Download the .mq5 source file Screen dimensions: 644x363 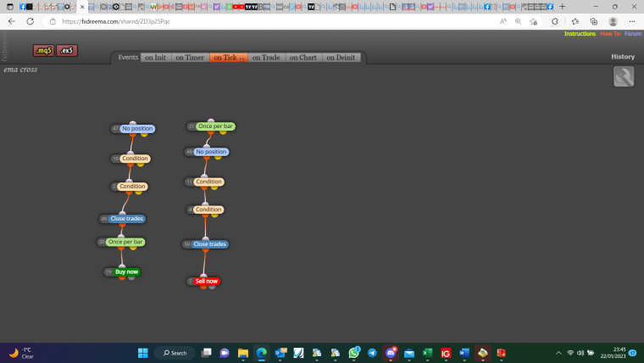click(43, 51)
